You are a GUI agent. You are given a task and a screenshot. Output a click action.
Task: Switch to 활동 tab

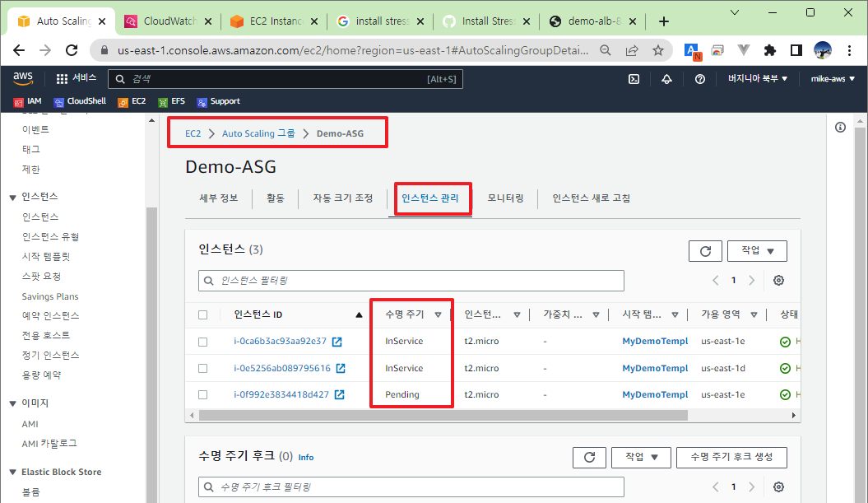pyautogui.click(x=275, y=198)
